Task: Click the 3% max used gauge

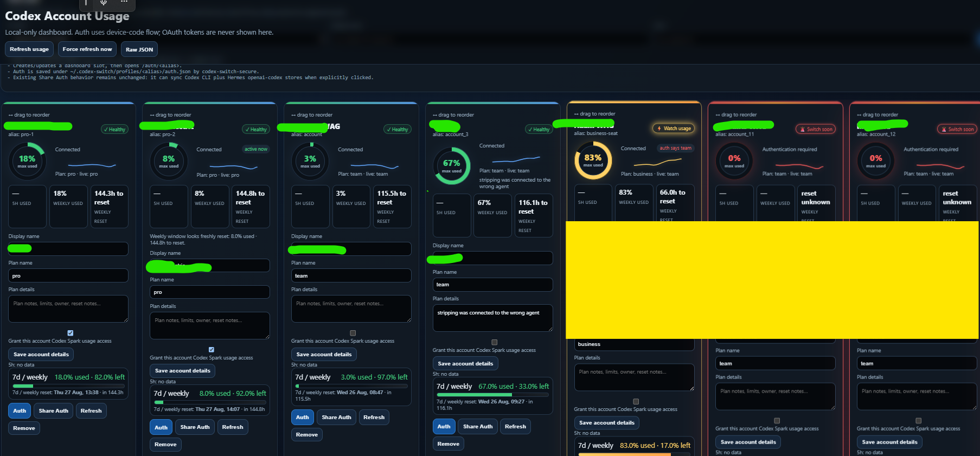Action: click(x=310, y=161)
